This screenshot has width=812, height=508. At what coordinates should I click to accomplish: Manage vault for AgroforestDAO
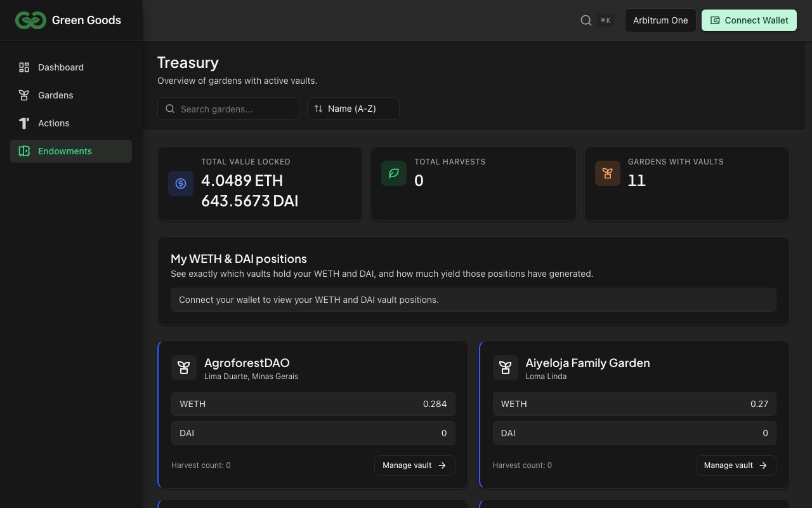(x=414, y=465)
